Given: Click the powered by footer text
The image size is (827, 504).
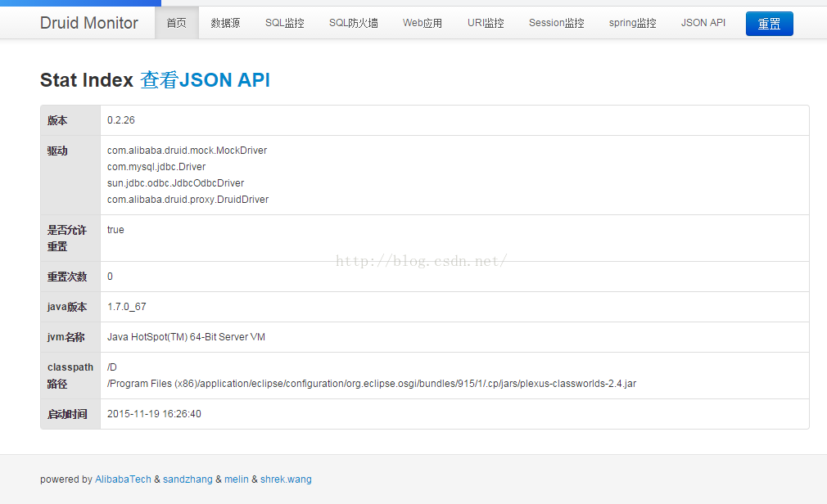Looking at the screenshot, I should click(66, 479).
